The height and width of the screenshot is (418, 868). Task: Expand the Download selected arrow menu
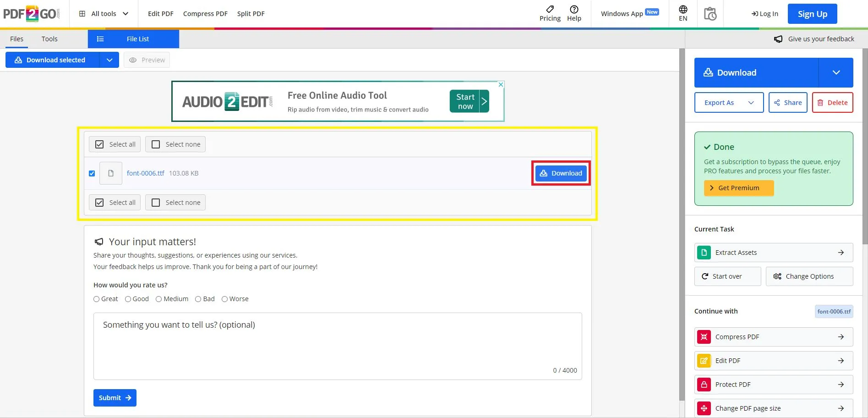(x=109, y=60)
